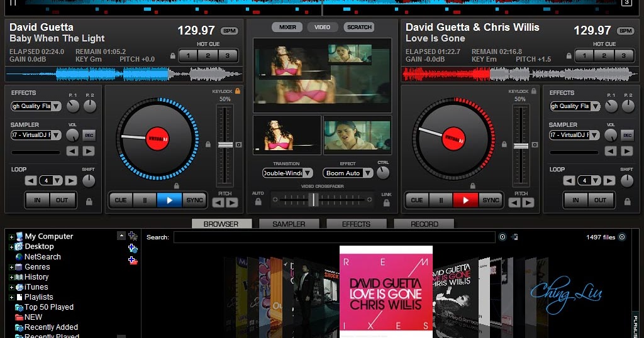
Task: Toggle the right pitch slider lock
Action: (504, 144)
